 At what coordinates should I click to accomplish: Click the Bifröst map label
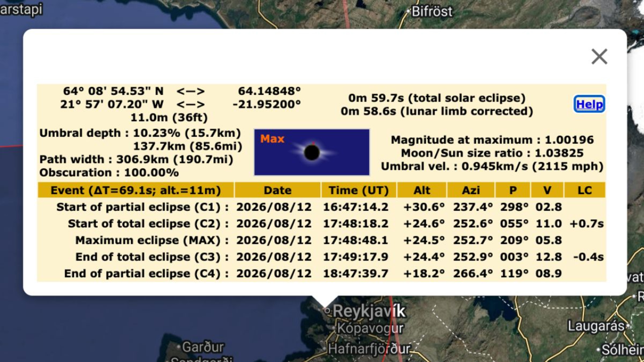point(432,11)
